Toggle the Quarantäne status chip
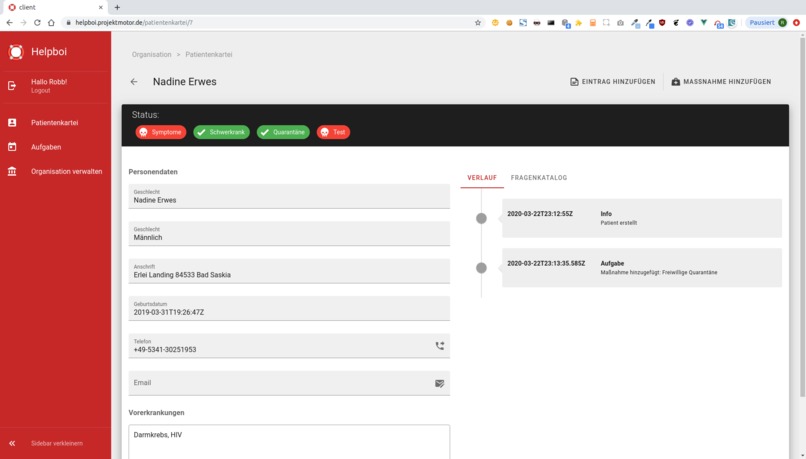Screen dimensions: 806x459 283,132
